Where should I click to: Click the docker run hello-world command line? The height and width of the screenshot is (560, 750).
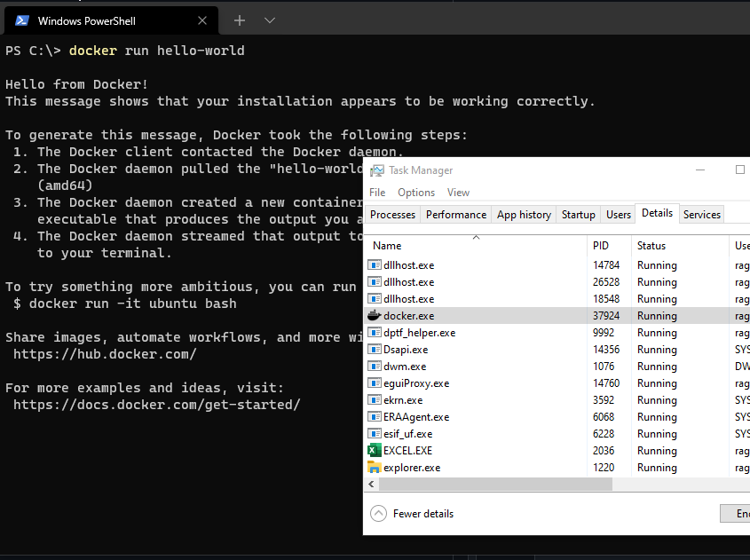[x=156, y=51]
